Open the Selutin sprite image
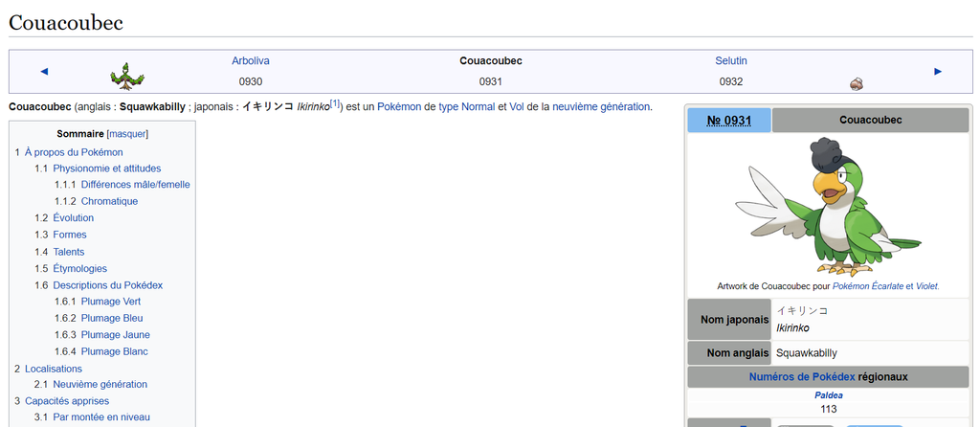Viewport: 980px width, 427px height. tap(857, 83)
